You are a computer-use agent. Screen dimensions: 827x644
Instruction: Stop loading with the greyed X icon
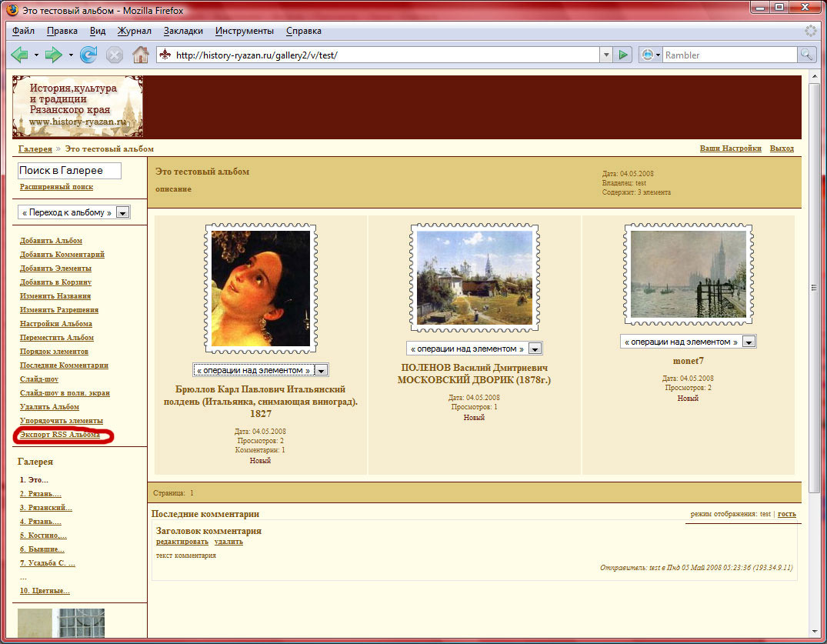pyautogui.click(x=114, y=55)
